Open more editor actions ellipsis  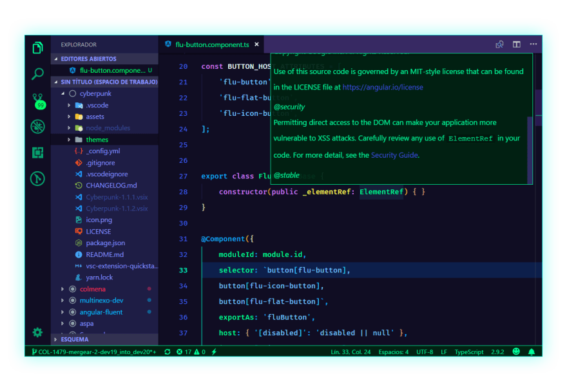click(533, 44)
